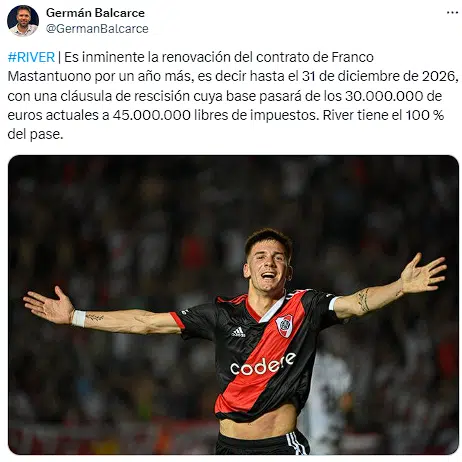Click Germán Balcarce's profile avatar
This screenshot has height=462, width=462.
click(x=23, y=21)
